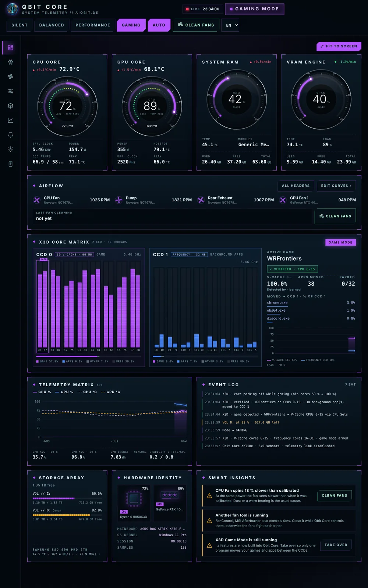Click the TAKE OVER button
368x588 pixels.
tap(336, 545)
